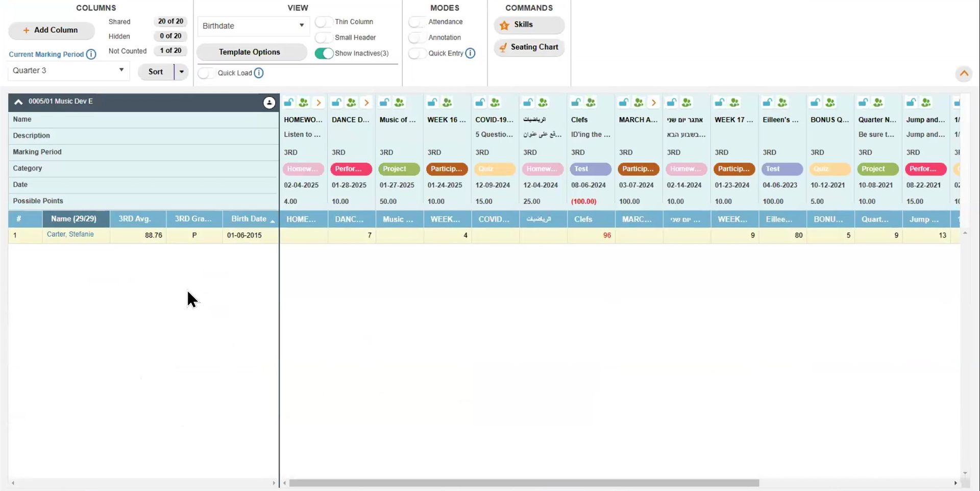The height and width of the screenshot is (491, 980).
Task: Collapse the 0005/01 Music Dev E section
Action: (18, 101)
